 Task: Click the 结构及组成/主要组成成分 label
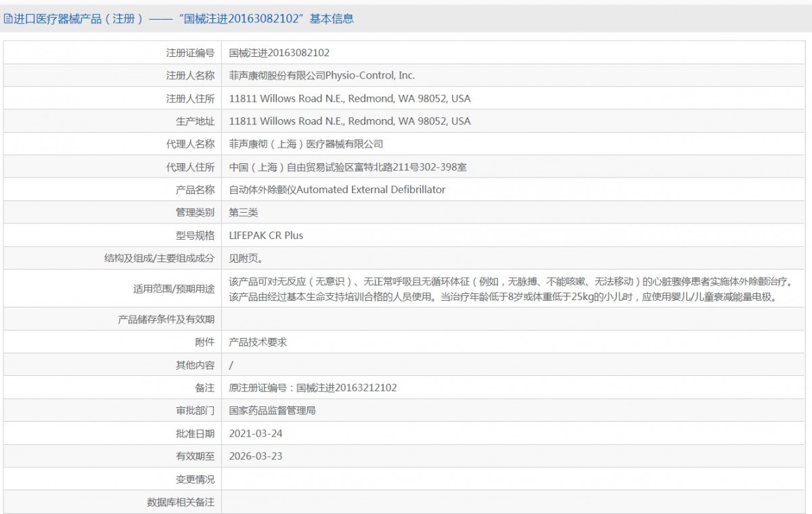160,258
